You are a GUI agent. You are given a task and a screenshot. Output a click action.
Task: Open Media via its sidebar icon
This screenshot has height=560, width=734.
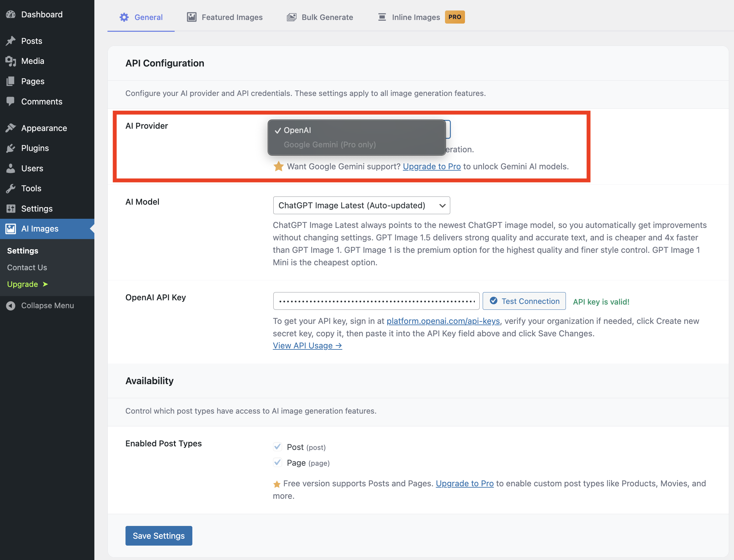(x=11, y=61)
